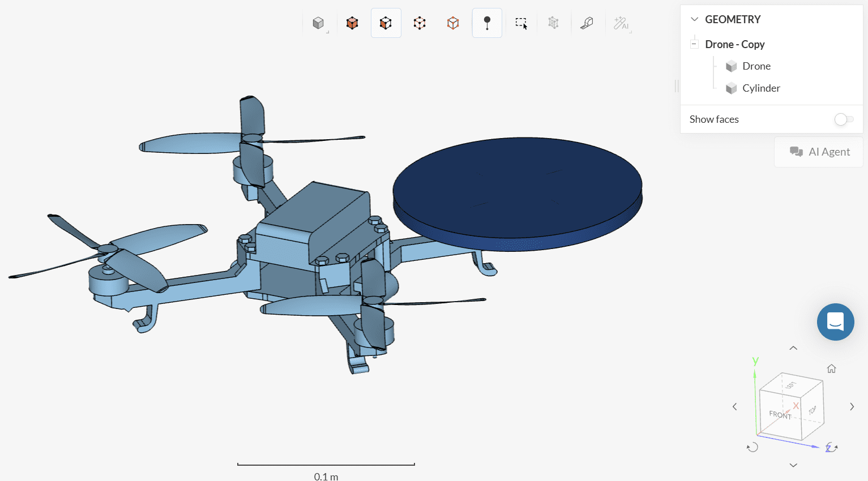Select the box selection tool

[x=521, y=23]
